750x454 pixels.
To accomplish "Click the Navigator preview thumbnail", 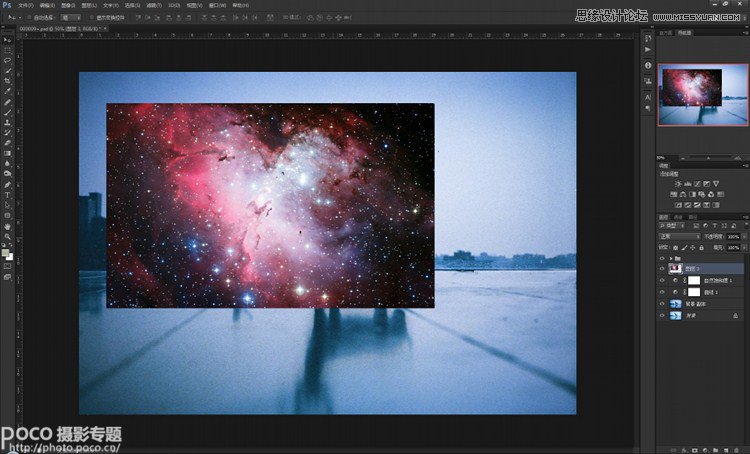I will coord(701,95).
